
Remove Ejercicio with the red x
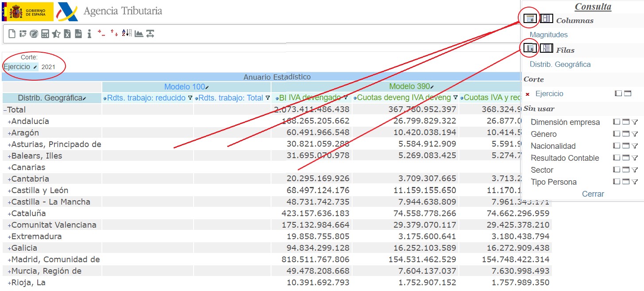click(528, 94)
